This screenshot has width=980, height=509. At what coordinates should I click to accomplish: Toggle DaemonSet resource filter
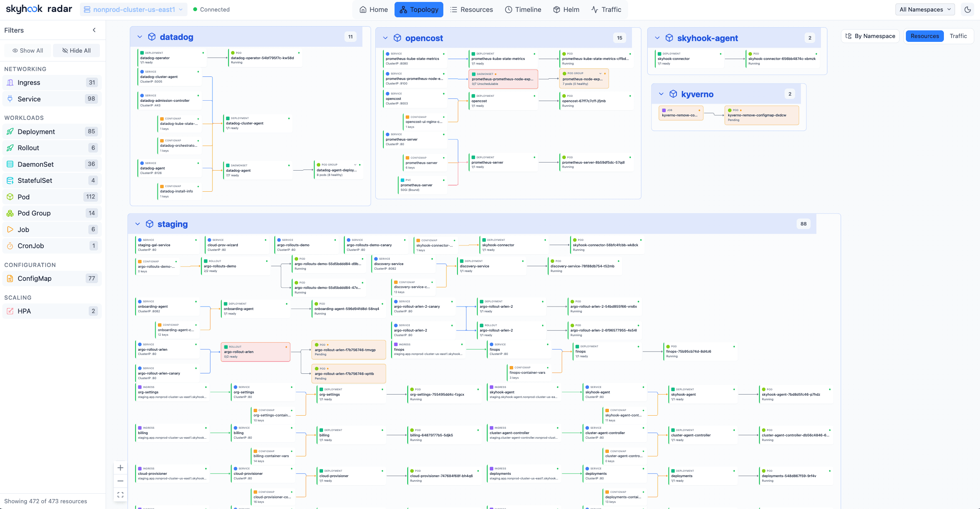click(x=52, y=164)
